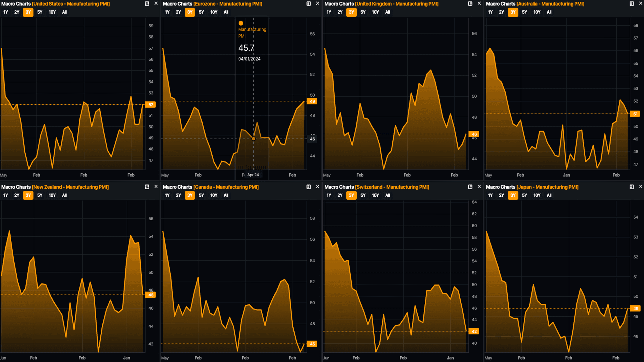Select 10Y range on New Zealand chart
This screenshot has height=362, width=644.
[x=52, y=195]
